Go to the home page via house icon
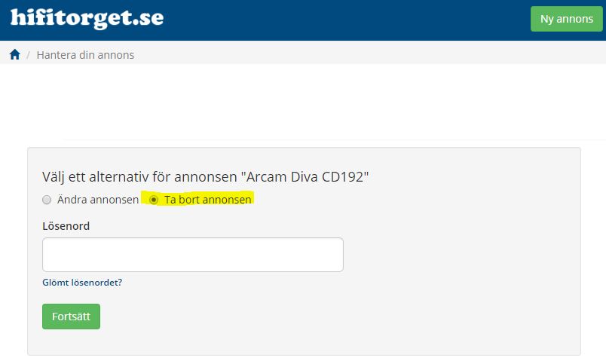This screenshot has width=606, height=364. 14,54
